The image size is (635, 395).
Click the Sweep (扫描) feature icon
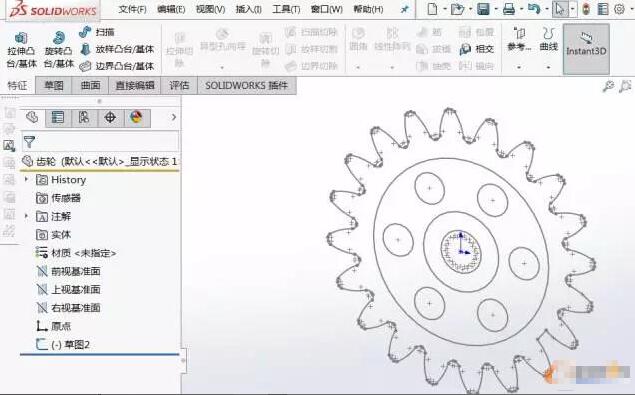click(85, 32)
